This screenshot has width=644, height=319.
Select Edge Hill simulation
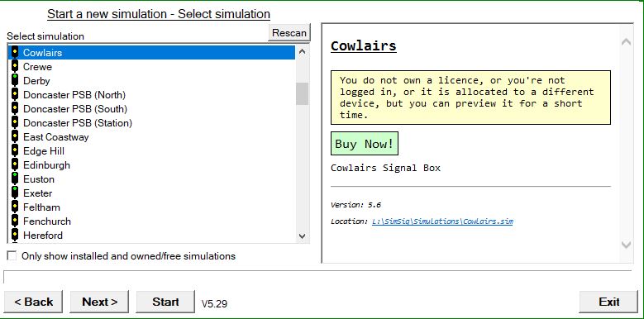[x=151, y=150]
